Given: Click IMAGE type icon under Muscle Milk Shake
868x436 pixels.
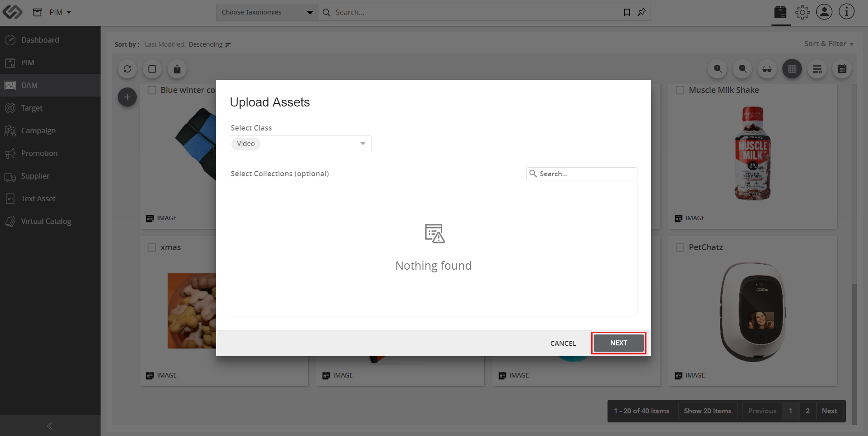Looking at the screenshot, I should [679, 218].
